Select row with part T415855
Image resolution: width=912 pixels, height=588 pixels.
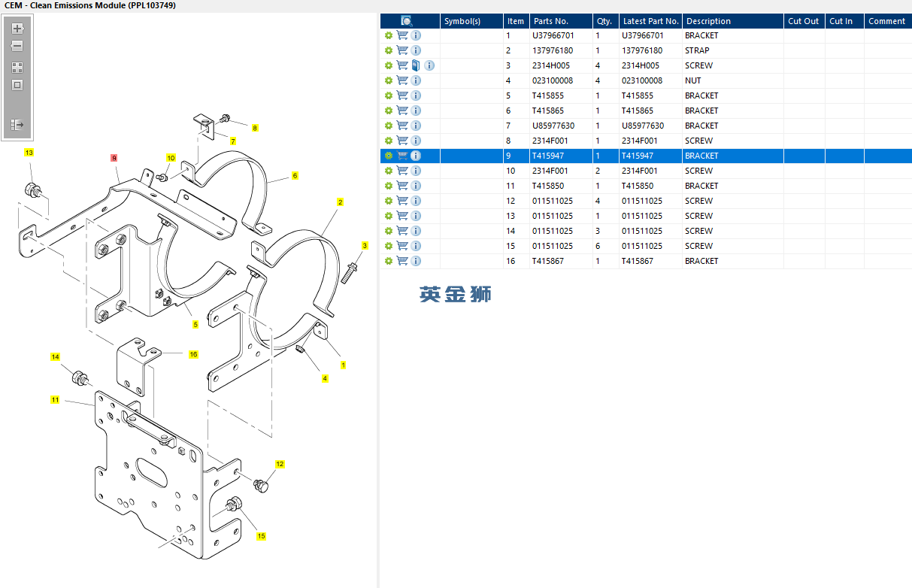(x=646, y=95)
